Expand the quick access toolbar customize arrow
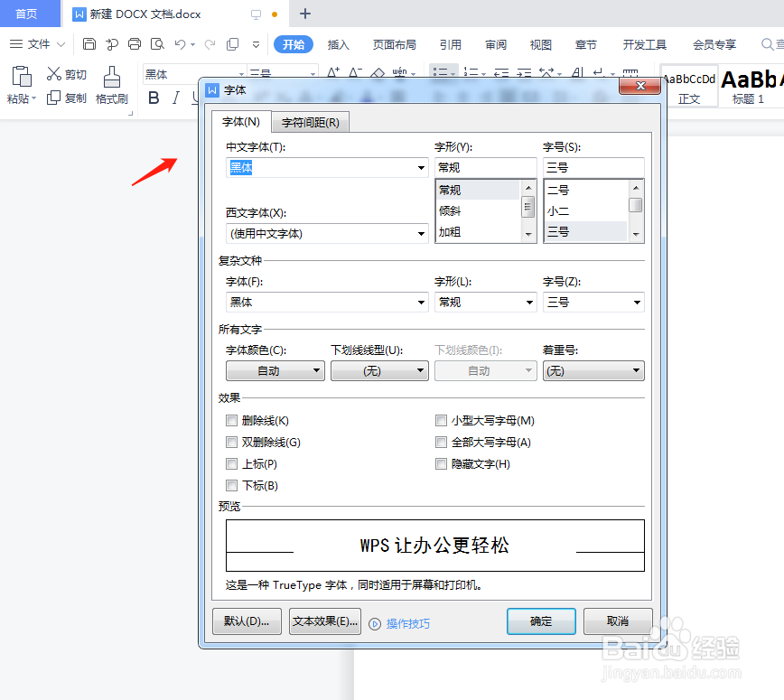 click(x=256, y=44)
